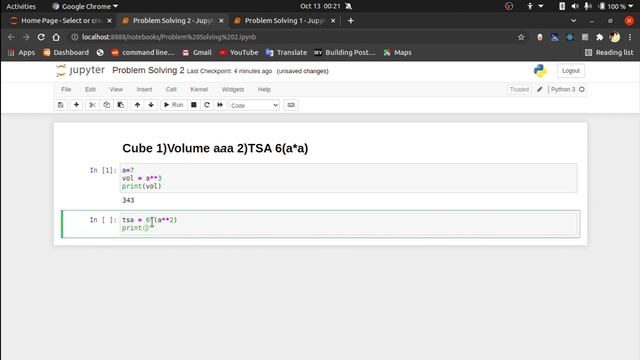Screen dimensions: 640x360
Task: Rename notebook title Problem Solving 2
Action: pos(148,70)
